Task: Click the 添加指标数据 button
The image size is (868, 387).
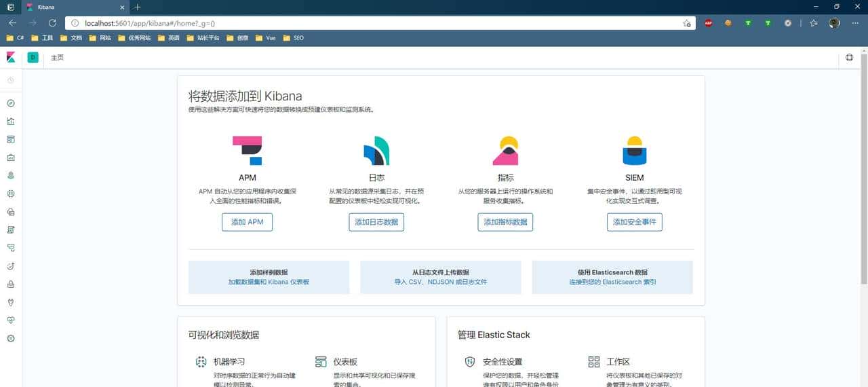Action: [505, 222]
